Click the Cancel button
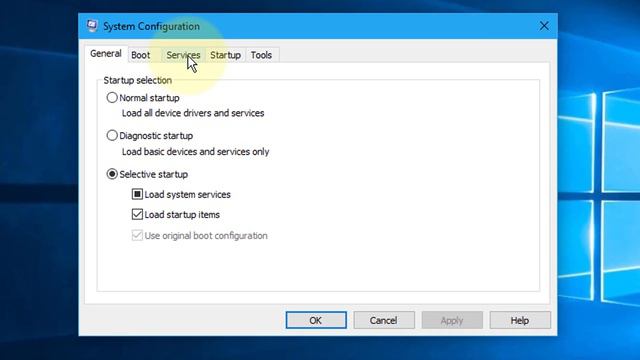Screen dimensions: 640x360 [x=384, y=320]
